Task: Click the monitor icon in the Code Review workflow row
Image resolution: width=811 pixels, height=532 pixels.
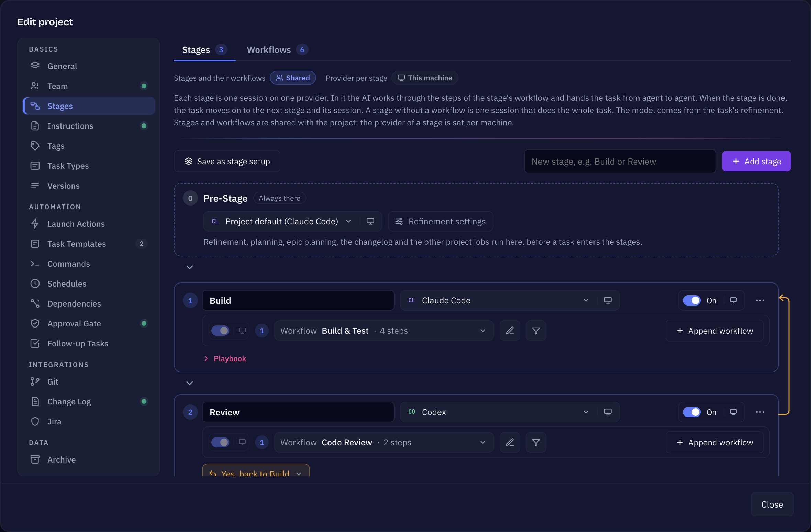Action: click(x=242, y=442)
